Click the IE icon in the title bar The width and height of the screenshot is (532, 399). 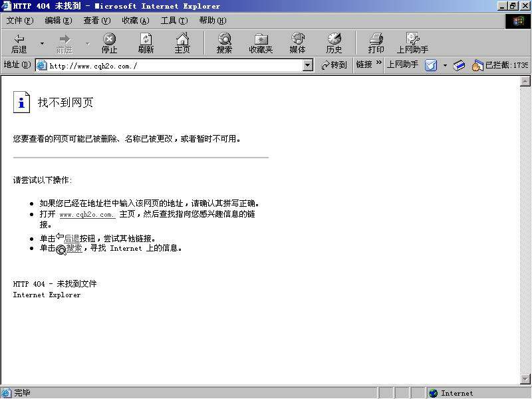coord(6,6)
